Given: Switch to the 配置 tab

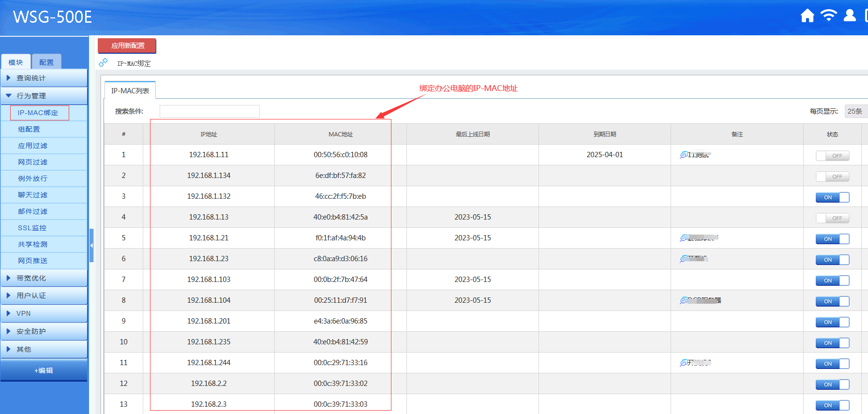Looking at the screenshot, I should pyautogui.click(x=46, y=62).
